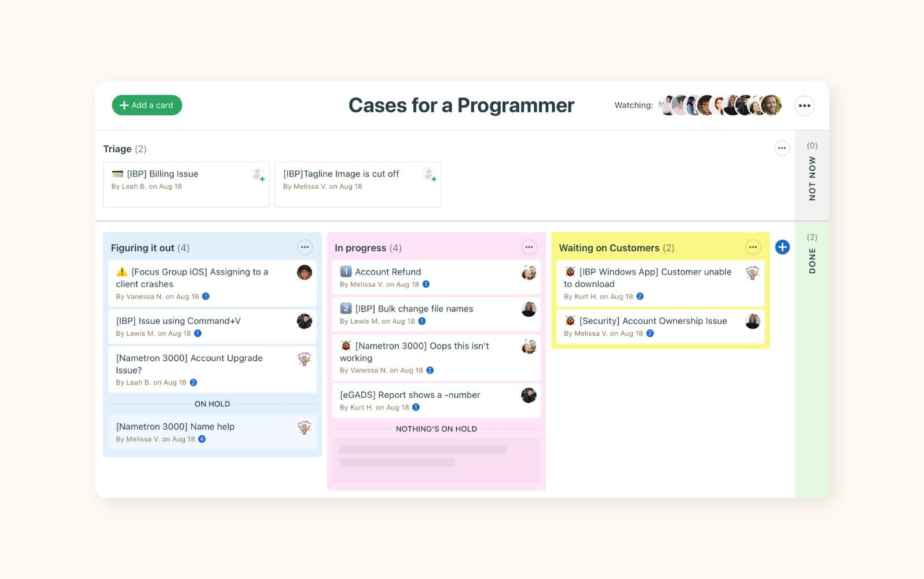Click assignee avatar on Oops card

pos(529,346)
